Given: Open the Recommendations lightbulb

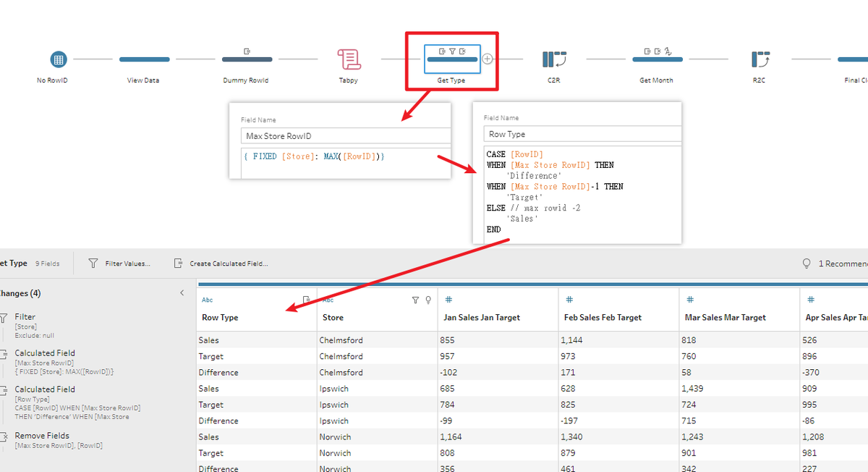Looking at the screenshot, I should click(807, 264).
